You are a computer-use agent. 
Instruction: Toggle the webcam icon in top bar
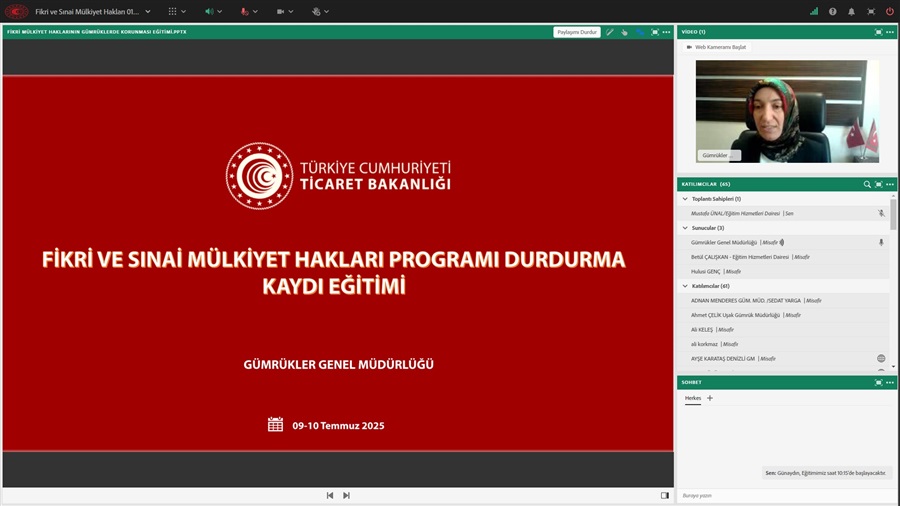pyautogui.click(x=280, y=11)
